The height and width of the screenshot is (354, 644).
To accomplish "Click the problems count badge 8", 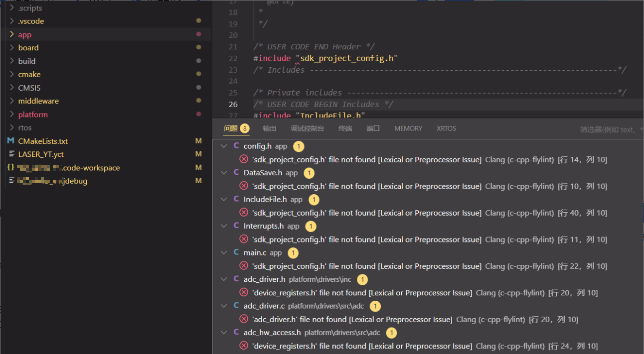I will (244, 128).
